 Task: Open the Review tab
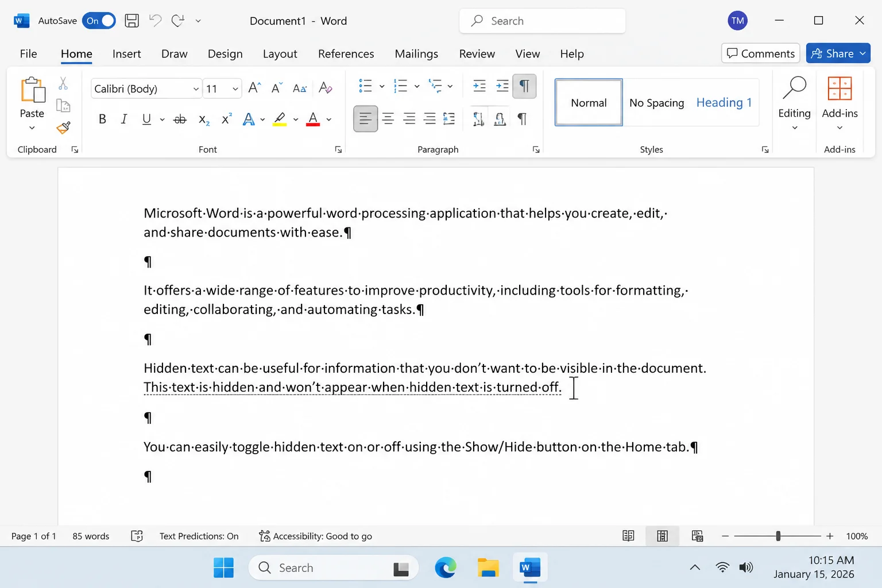(x=477, y=53)
